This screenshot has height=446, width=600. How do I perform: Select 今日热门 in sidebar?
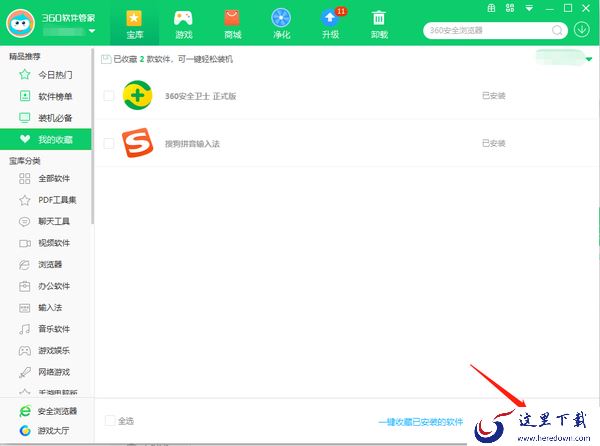[46, 75]
